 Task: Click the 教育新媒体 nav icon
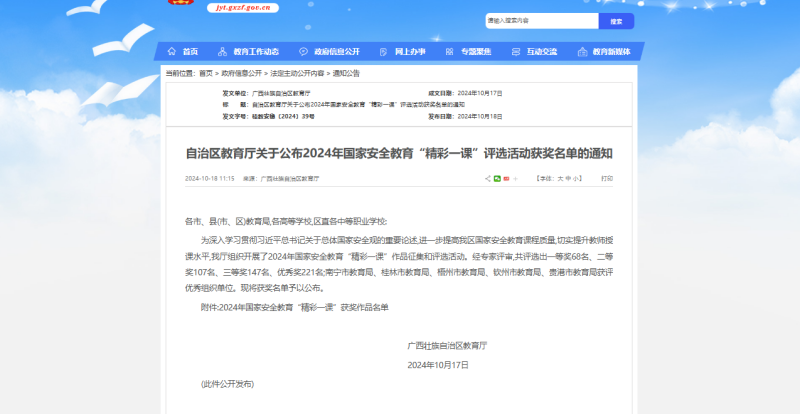click(583, 51)
